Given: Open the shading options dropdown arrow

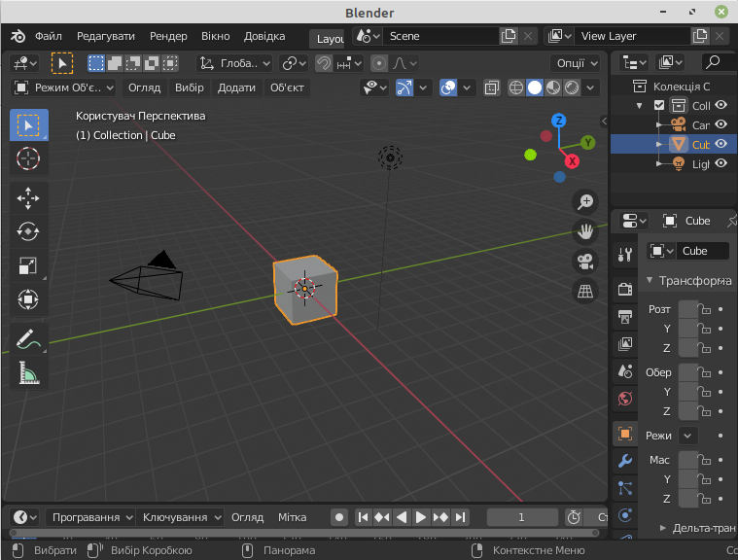Looking at the screenshot, I should coord(590,87).
